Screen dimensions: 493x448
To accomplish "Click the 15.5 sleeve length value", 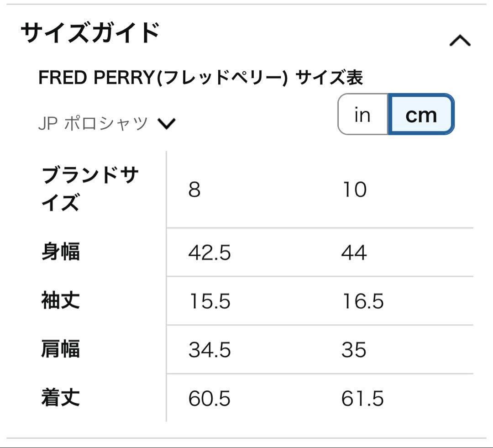I will click(x=210, y=301).
